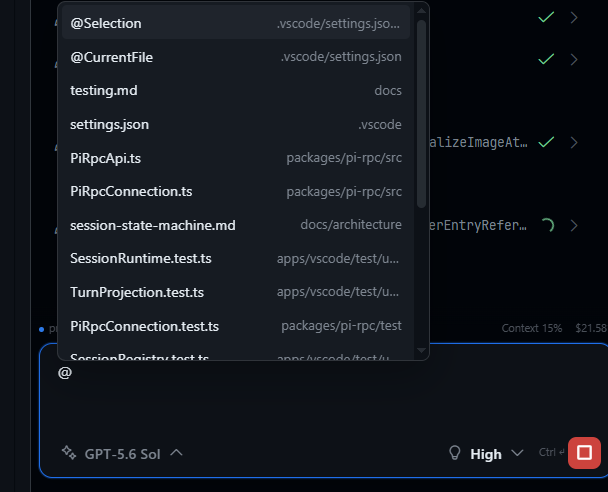Choose PiRpcApi.ts from the file list

236,158
